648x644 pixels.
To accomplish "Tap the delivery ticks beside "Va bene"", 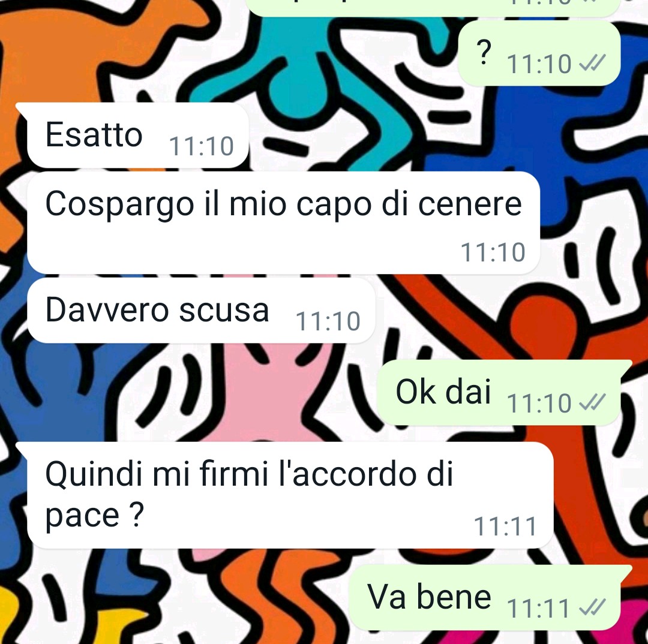I will click(592, 607).
